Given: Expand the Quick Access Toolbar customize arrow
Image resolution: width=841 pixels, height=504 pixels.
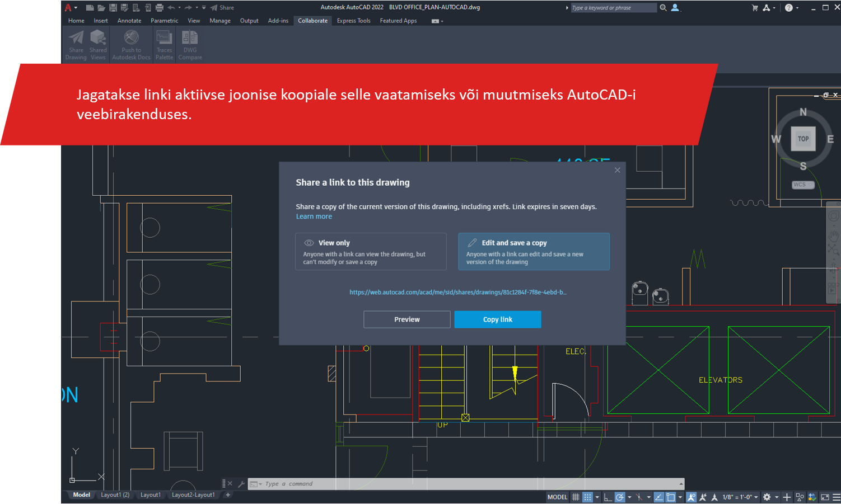Looking at the screenshot, I should point(204,8).
